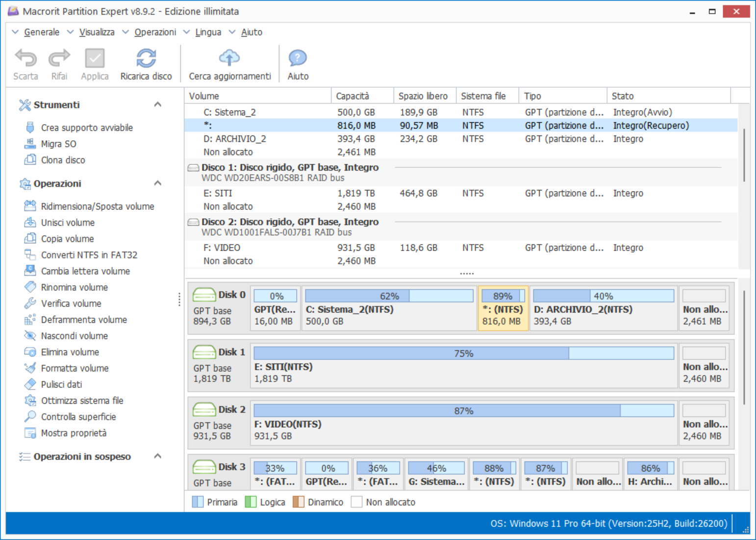Click the Deframmenta volume icon

point(30,319)
